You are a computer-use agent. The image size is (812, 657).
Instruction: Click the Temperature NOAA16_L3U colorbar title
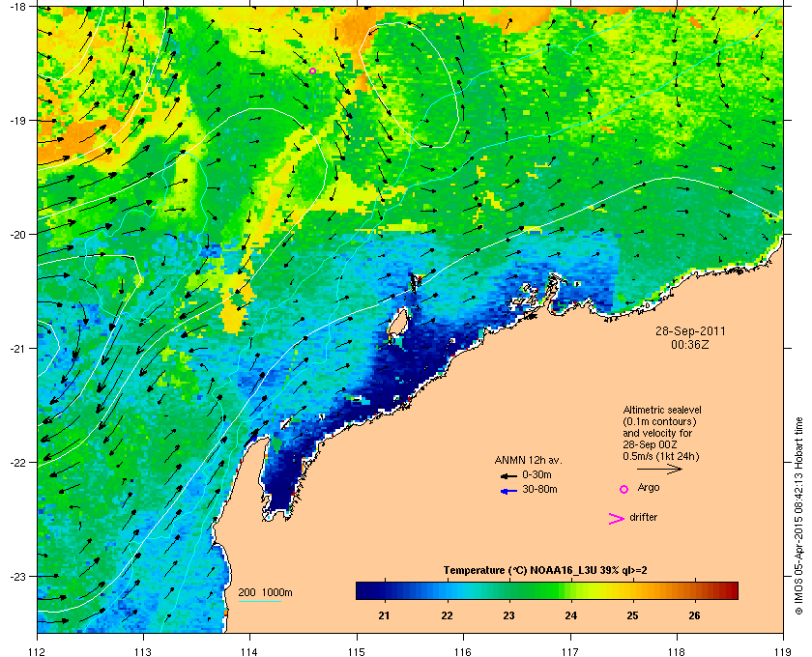pos(545,571)
